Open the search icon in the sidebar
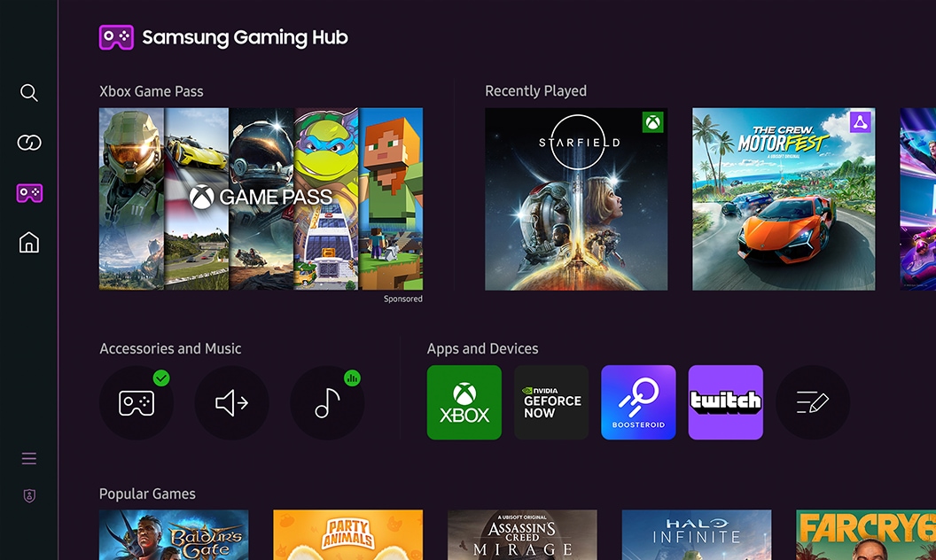The image size is (936, 560). pyautogui.click(x=29, y=93)
